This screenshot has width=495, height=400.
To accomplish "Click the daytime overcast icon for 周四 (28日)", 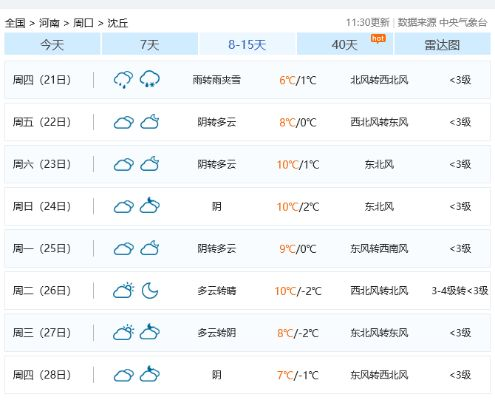I will [124, 375].
